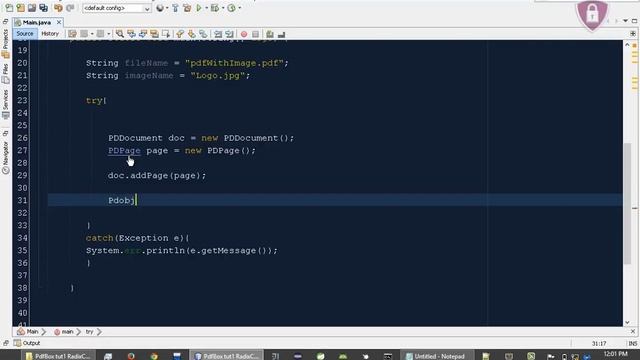Click Next Bookmark icon
Image resolution: width=640 pixels, height=360 pixels.
[191, 34]
